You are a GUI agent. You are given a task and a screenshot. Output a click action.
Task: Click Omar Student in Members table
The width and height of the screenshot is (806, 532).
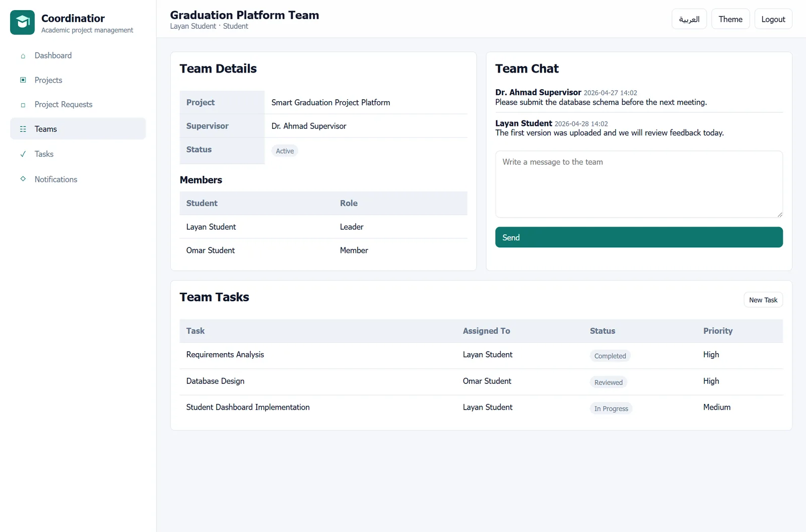pos(211,250)
